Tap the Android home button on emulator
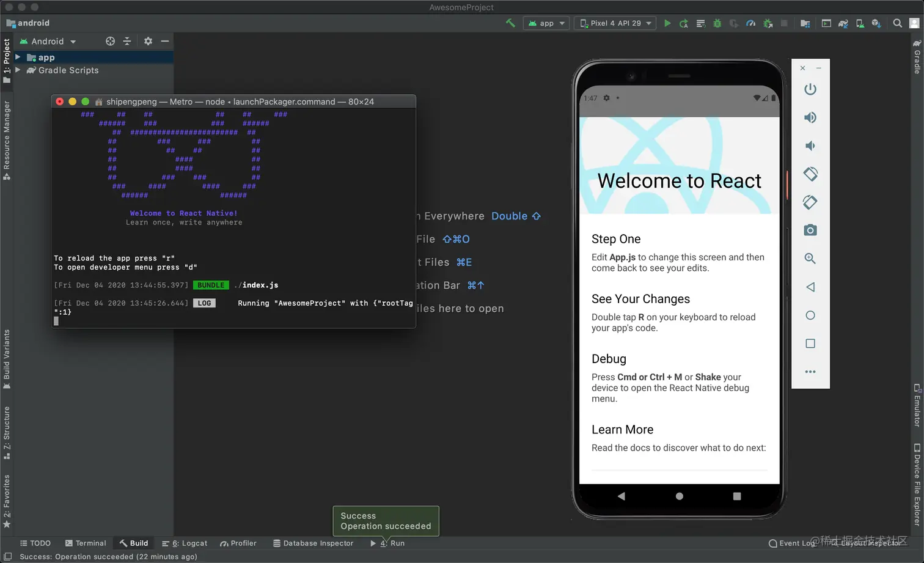924x563 pixels. 679,496
